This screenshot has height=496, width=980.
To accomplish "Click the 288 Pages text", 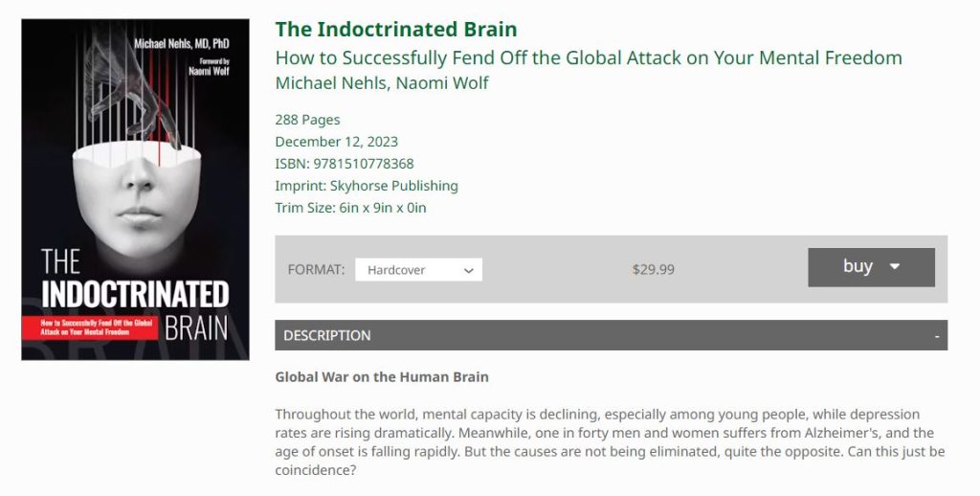I will [307, 120].
